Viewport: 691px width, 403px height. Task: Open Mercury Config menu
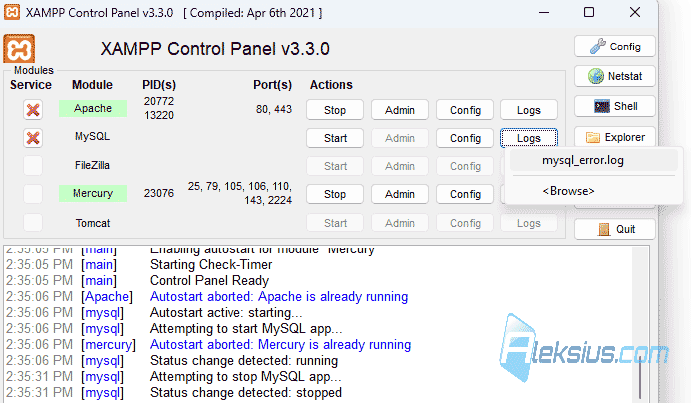coord(465,194)
